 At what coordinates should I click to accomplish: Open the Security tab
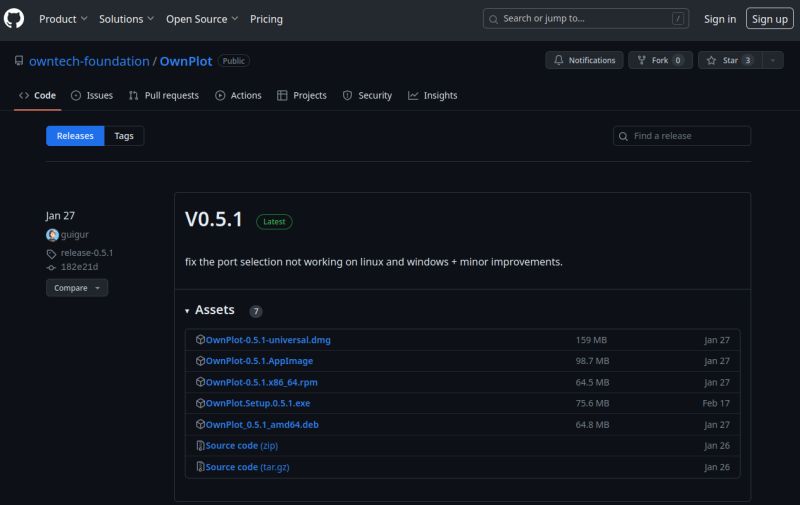tap(367, 95)
